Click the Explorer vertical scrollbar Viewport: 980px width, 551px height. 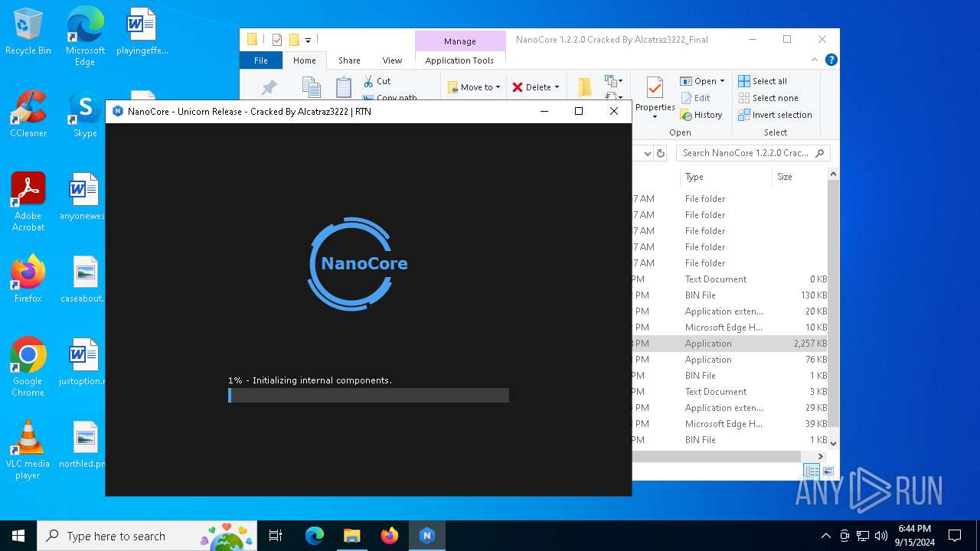coord(834,302)
